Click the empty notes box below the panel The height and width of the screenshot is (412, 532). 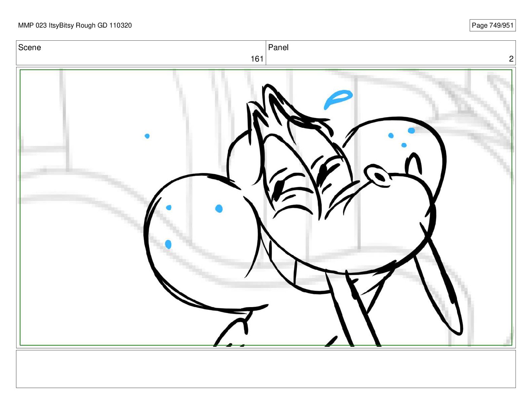click(266, 369)
